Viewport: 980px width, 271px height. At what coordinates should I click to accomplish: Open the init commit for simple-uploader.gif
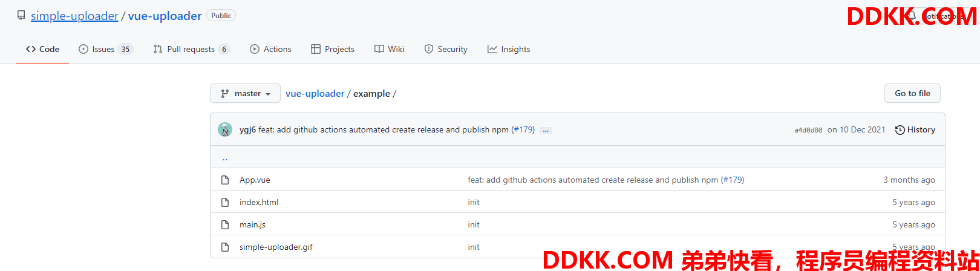[x=474, y=247]
